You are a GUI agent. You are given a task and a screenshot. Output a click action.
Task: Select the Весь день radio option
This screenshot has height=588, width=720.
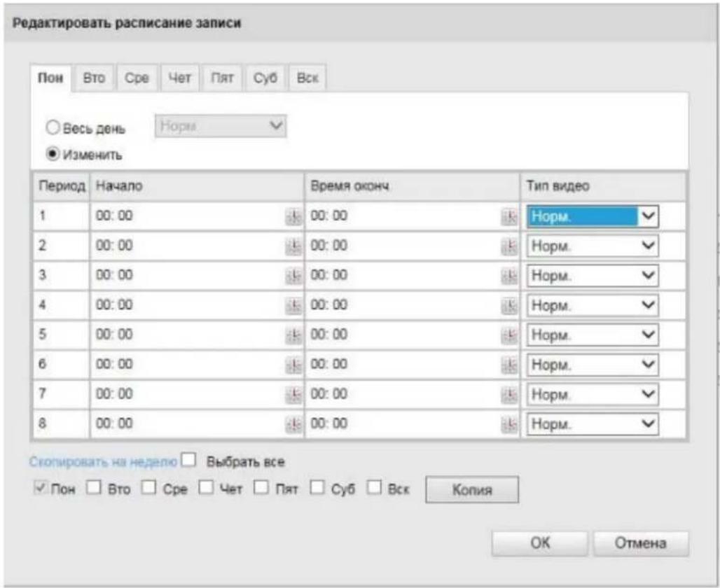point(53,127)
